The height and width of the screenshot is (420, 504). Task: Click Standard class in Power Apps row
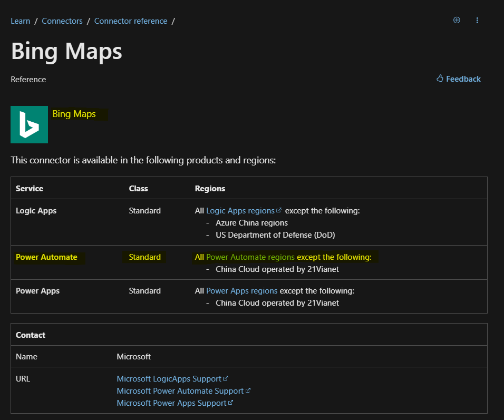click(144, 291)
